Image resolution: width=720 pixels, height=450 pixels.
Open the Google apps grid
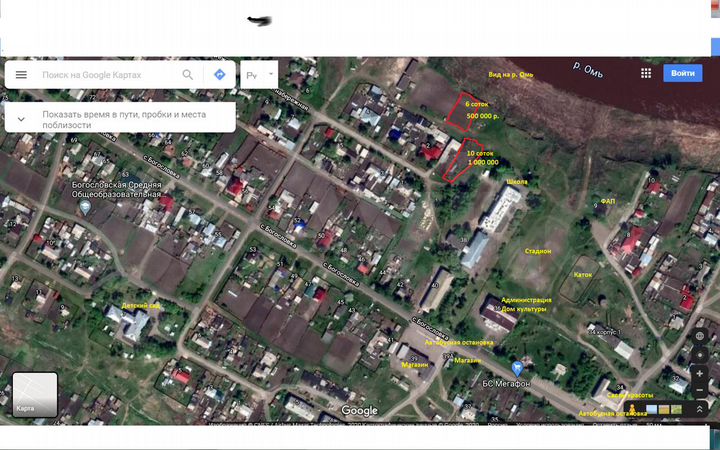645,73
